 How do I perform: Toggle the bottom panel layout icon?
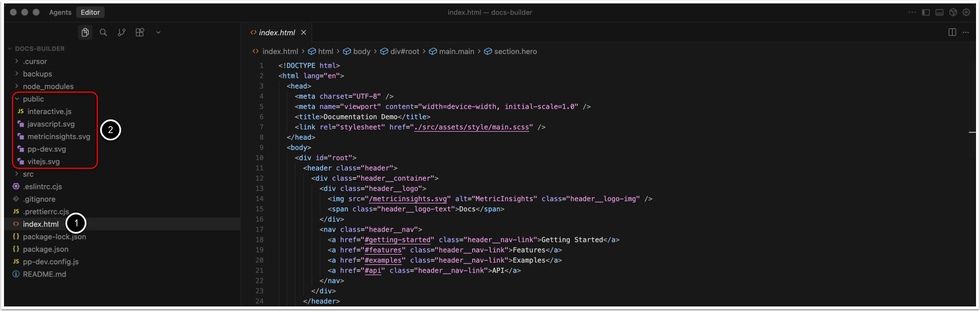[x=940, y=13]
